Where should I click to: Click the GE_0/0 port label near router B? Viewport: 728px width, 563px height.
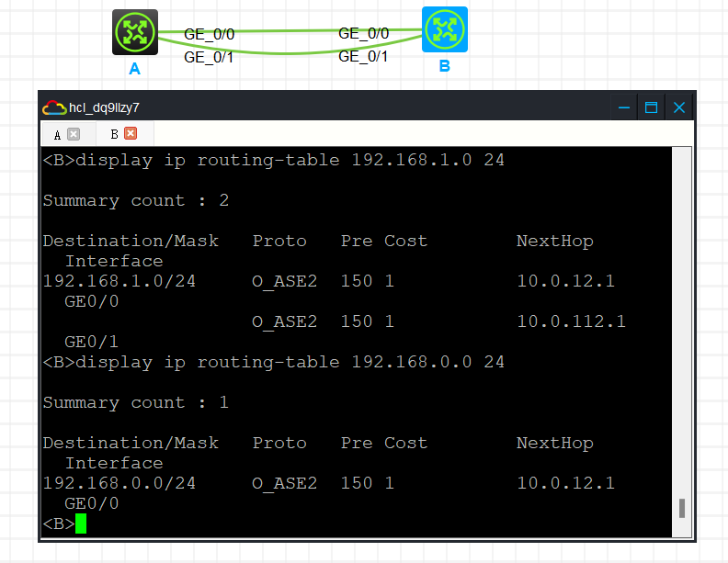pos(363,33)
